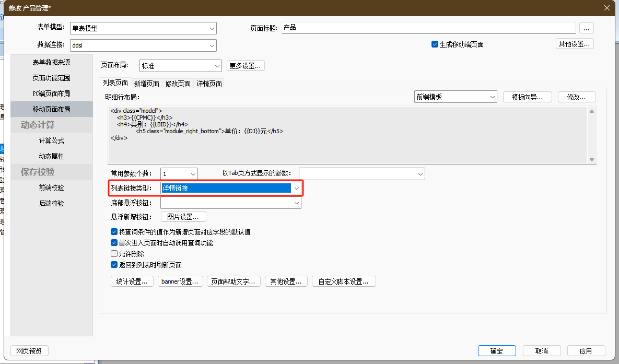Click the ellipsis button beside 页面标题
The height and width of the screenshot is (364, 619).
pyautogui.click(x=587, y=28)
